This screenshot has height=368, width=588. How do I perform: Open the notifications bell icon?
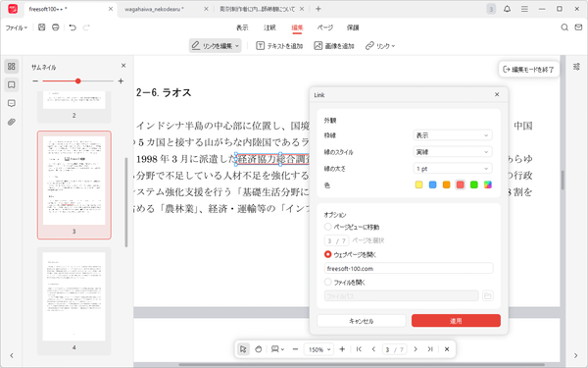point(507,9)
